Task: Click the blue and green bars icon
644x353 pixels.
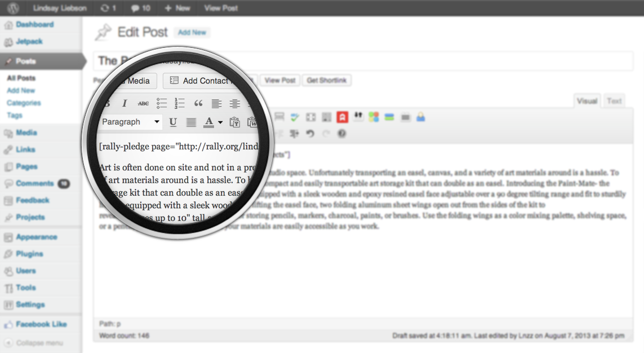Action: (x=389, y=117)
